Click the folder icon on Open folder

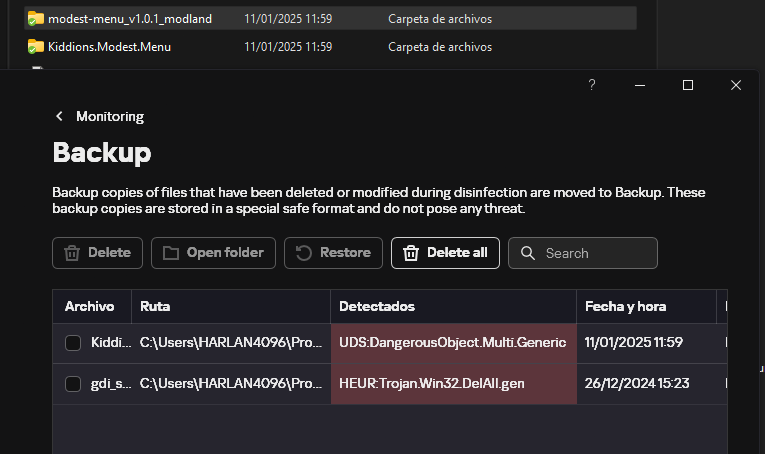(x=171, y=253)
